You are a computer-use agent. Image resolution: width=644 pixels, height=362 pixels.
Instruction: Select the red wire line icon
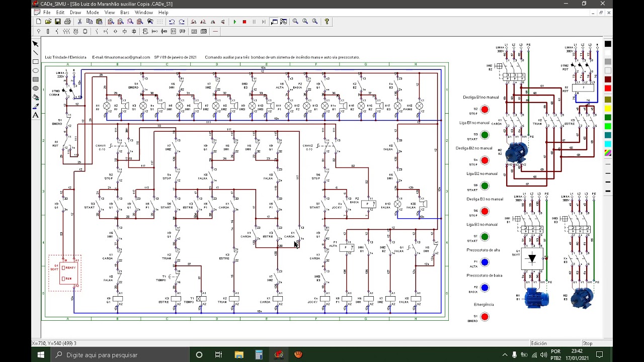click(215, 32)
